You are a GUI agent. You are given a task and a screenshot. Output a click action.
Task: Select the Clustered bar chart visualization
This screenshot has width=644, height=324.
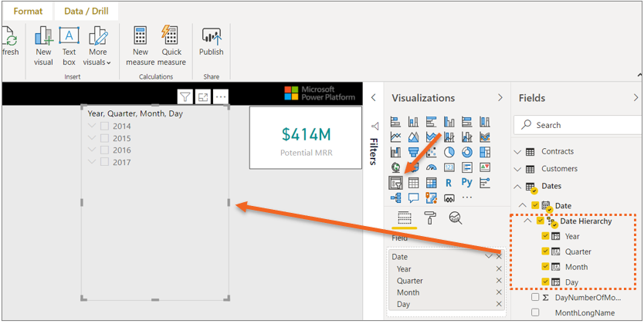click(431, 122)
